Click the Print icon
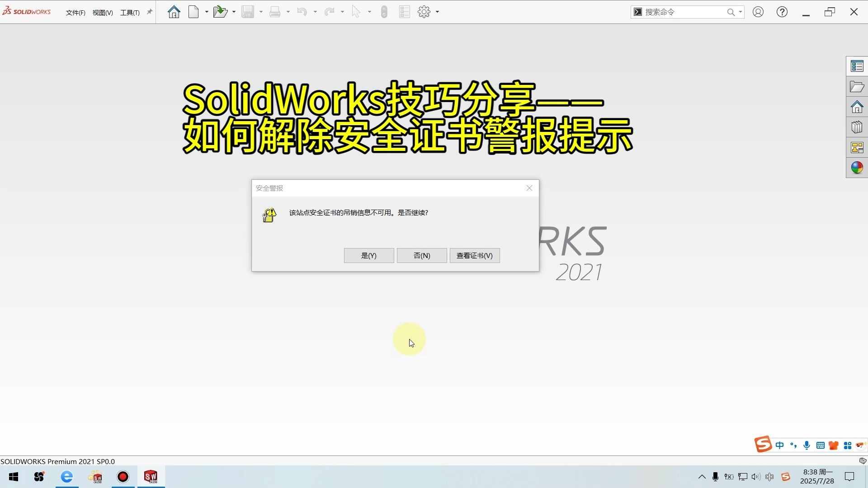This screenshot has height=488, width=868. point(275,12)
